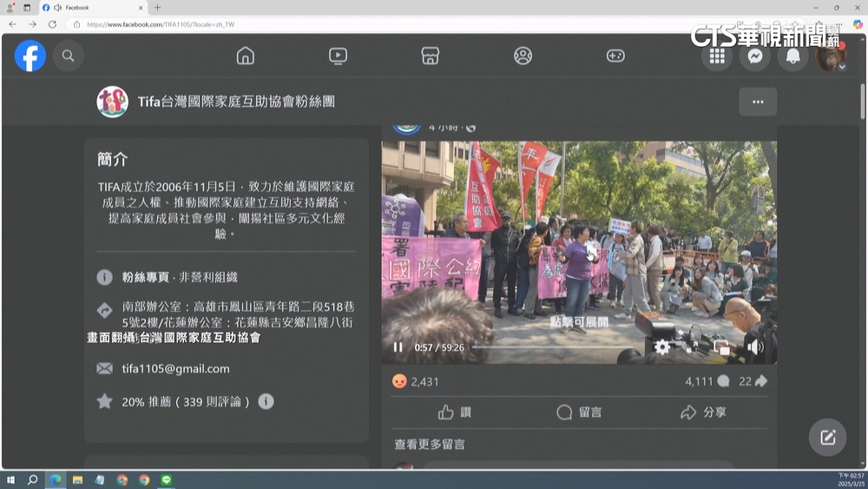Click the 簡介 section heading

pos(112,160)
